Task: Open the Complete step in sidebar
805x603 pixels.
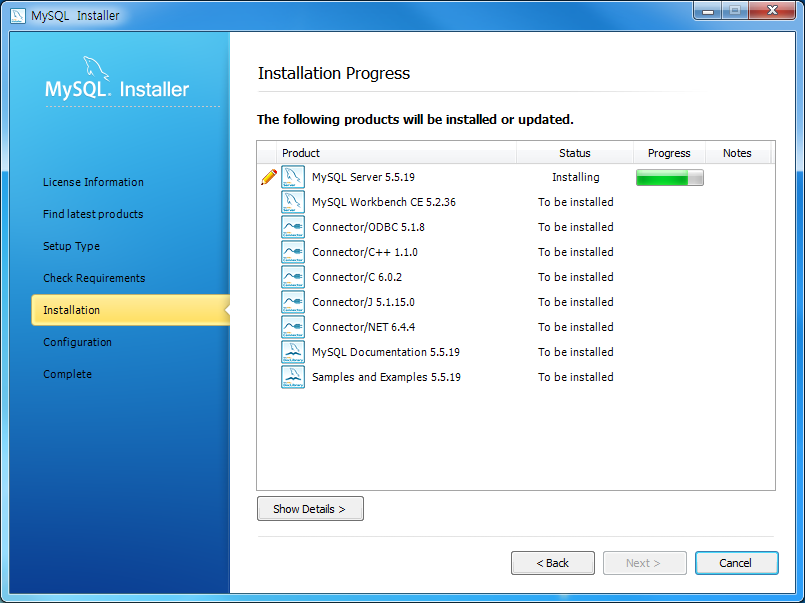Action: coord(67,374)
